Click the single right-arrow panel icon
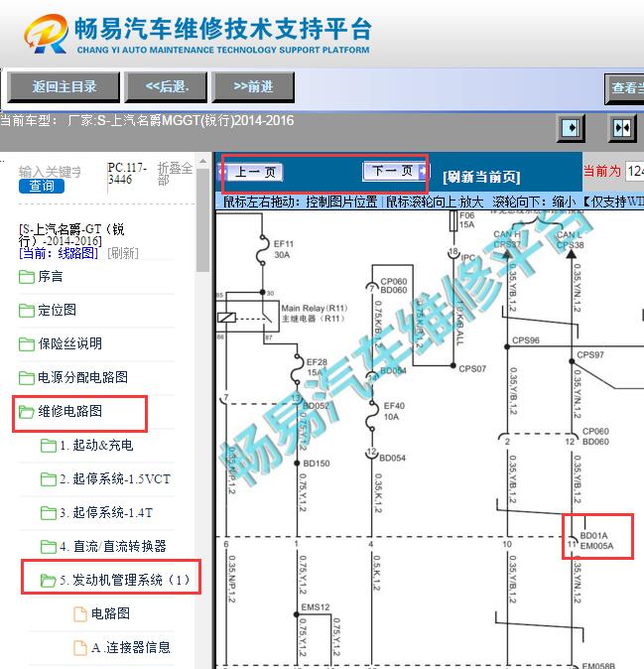This screenshot has width=644, height=669. 571,128
